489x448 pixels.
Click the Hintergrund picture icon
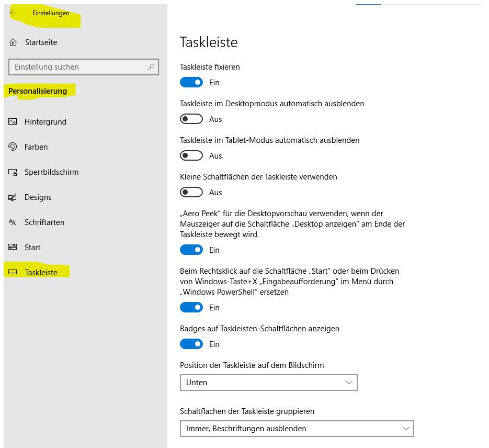point(13,121)
